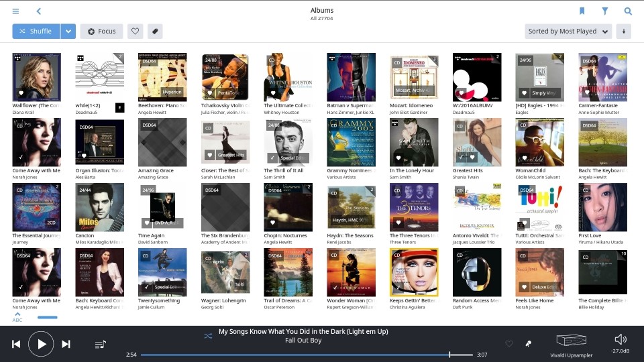Image resolution: width=644 pixels, height=362 pixels.
Task: Open Mozart: Idomeneo album cover
Action: coord(414,76)
